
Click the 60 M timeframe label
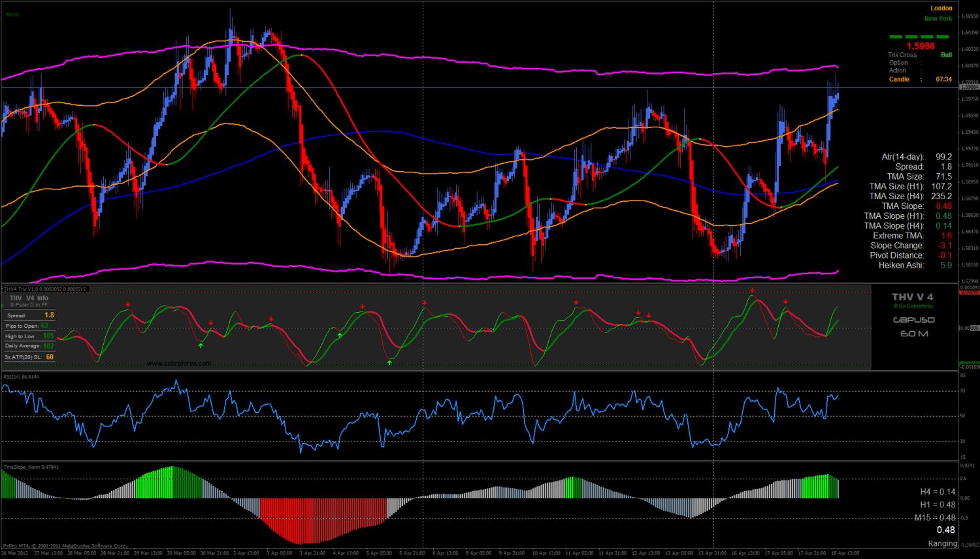(x=914, y=334)
